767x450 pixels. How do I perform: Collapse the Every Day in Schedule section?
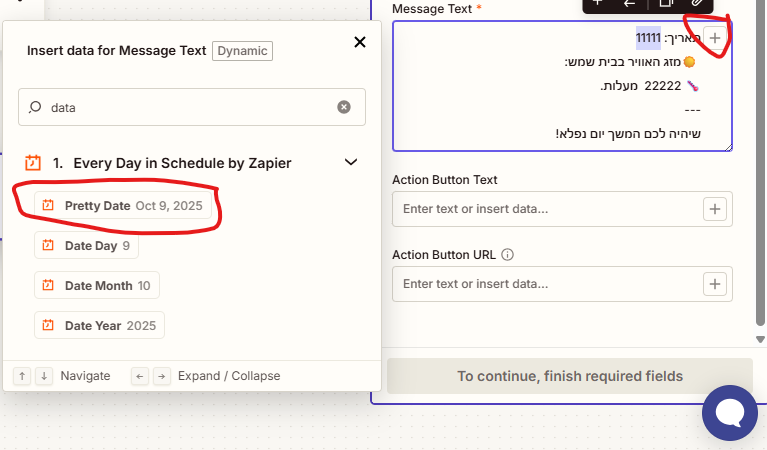pos(350,162)
